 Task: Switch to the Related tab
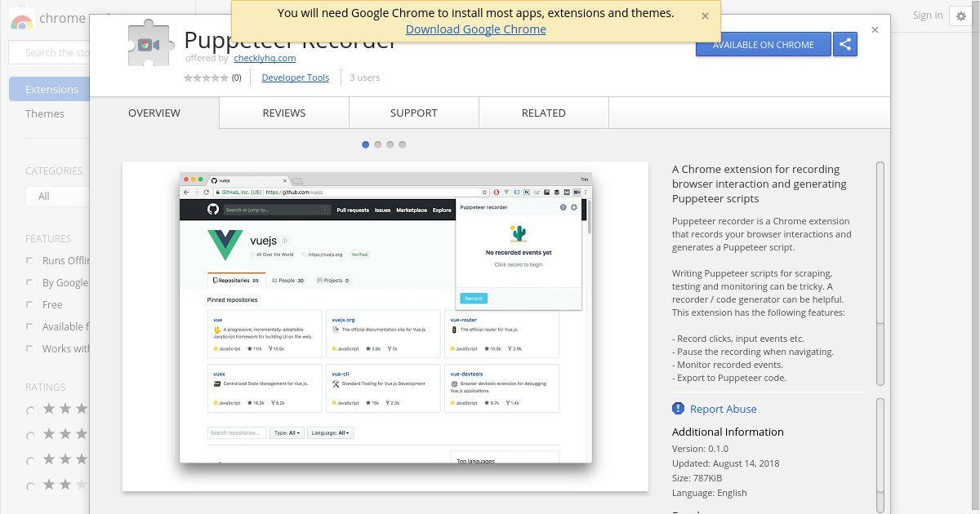point(544,113)
